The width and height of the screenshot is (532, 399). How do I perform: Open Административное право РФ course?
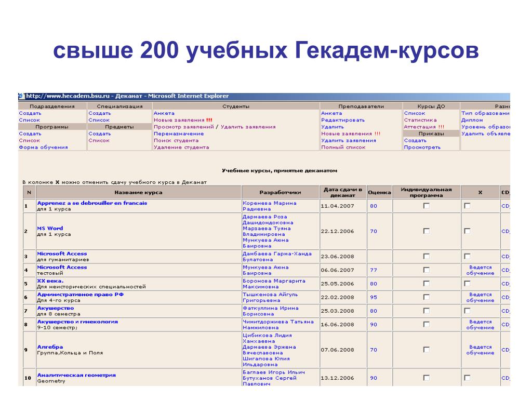tap(81, 295)
